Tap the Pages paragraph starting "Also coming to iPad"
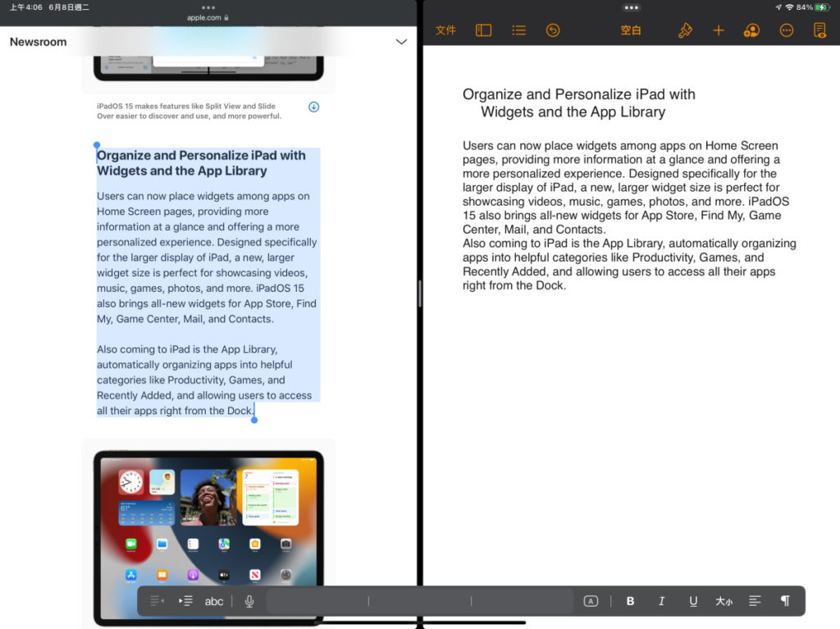Viewport: 840px width, 629px height. click(x=629, y=264)
